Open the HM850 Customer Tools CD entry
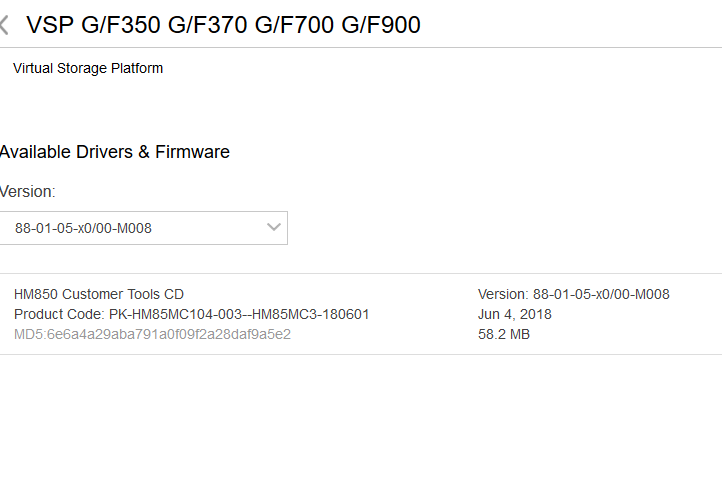Screen dimensions: 722x481 coord(99,294)
